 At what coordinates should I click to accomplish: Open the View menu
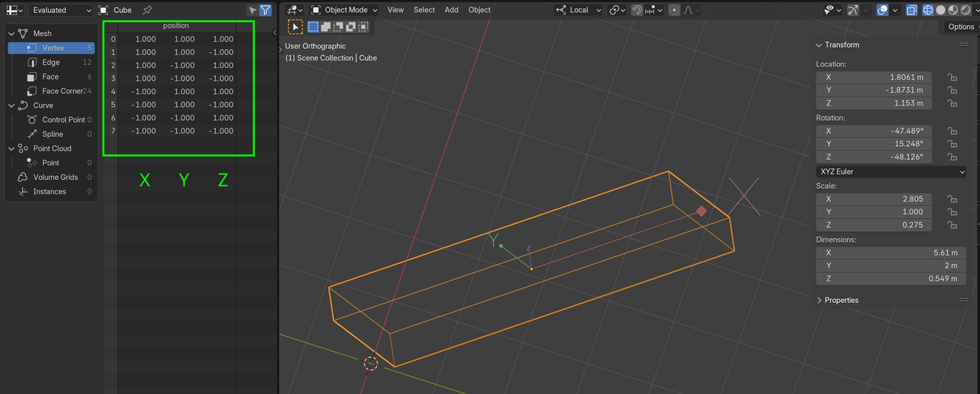coord(395,10)
